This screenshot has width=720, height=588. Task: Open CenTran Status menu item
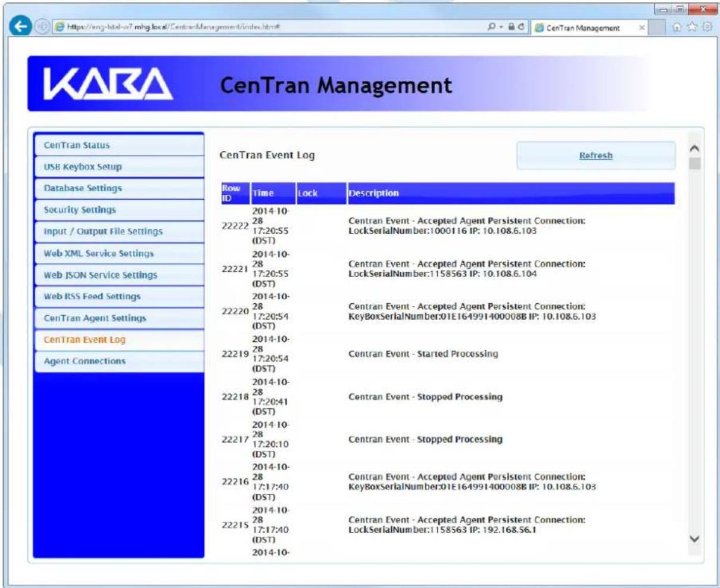pos(119,145)
